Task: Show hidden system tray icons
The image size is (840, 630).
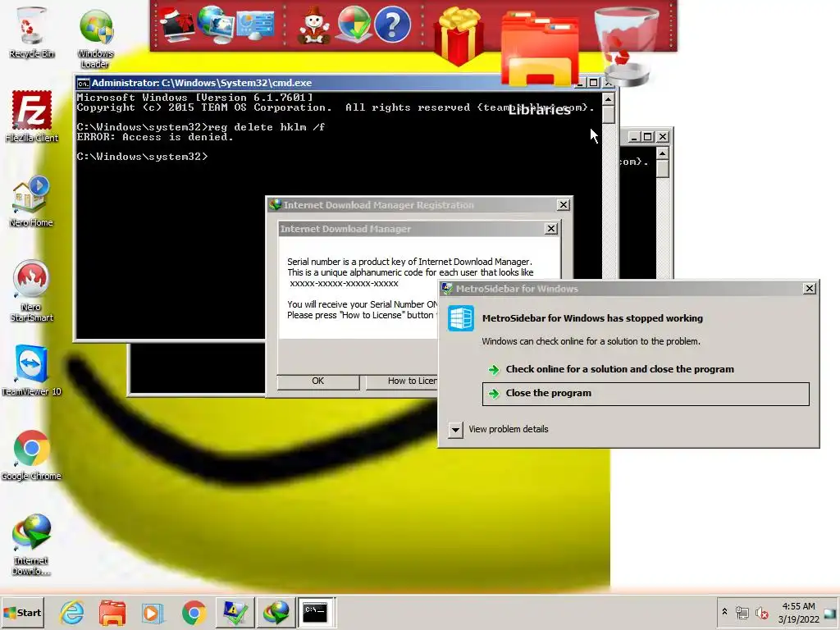Action: (724, 612)
